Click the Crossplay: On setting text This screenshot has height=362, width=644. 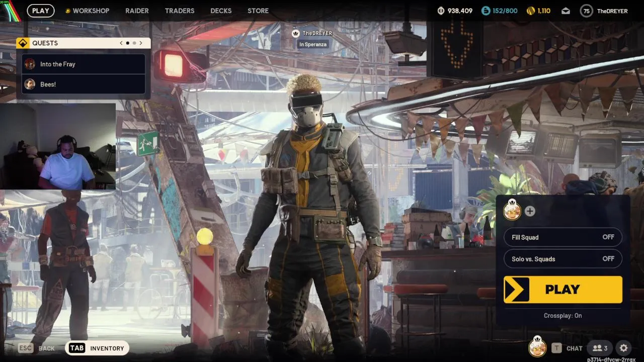(562, 316)
